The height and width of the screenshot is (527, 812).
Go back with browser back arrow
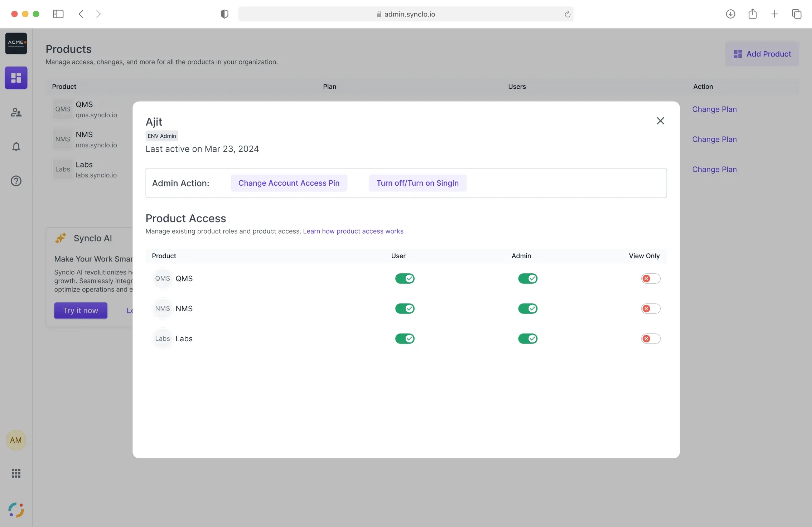(x=81, y=14)
